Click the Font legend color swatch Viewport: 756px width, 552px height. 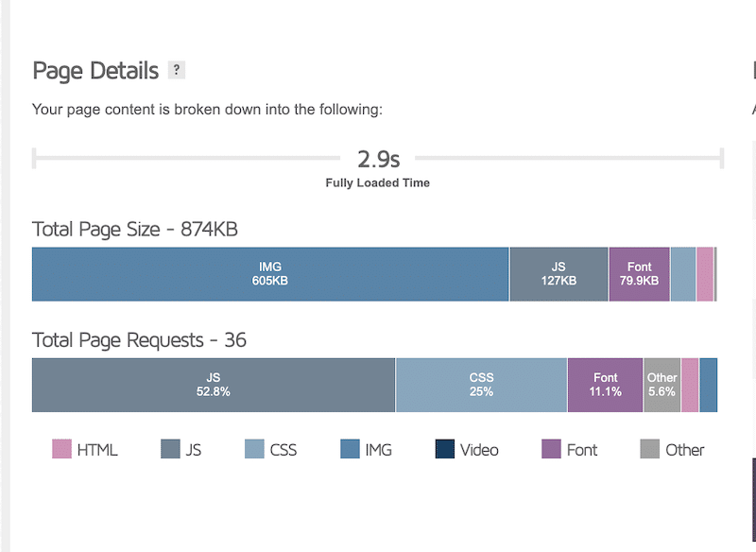(x=551, y=449)
